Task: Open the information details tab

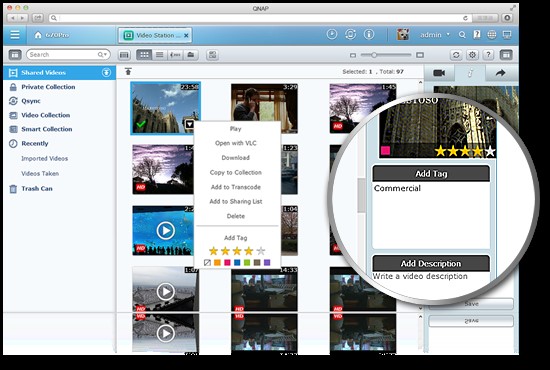Action: click(x=470, y=73)
